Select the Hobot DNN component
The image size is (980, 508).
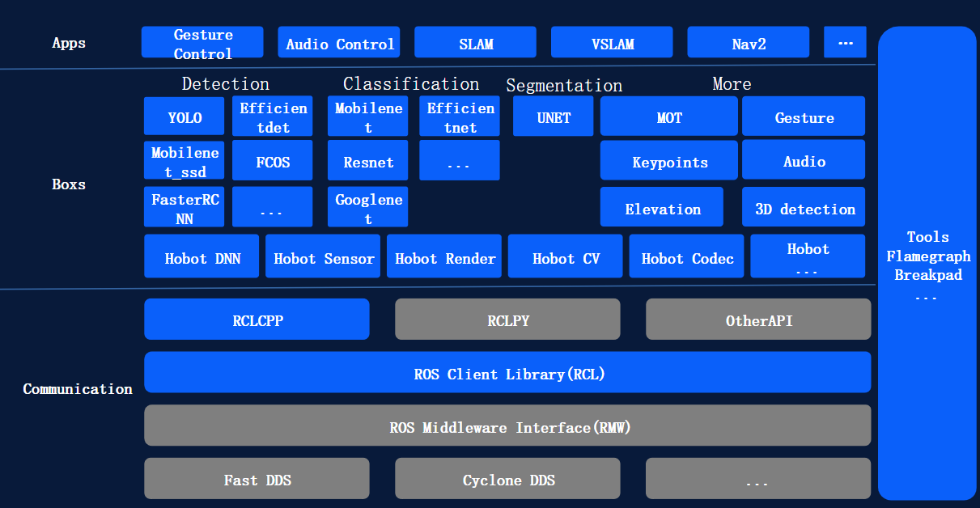[x=202, y=256]
